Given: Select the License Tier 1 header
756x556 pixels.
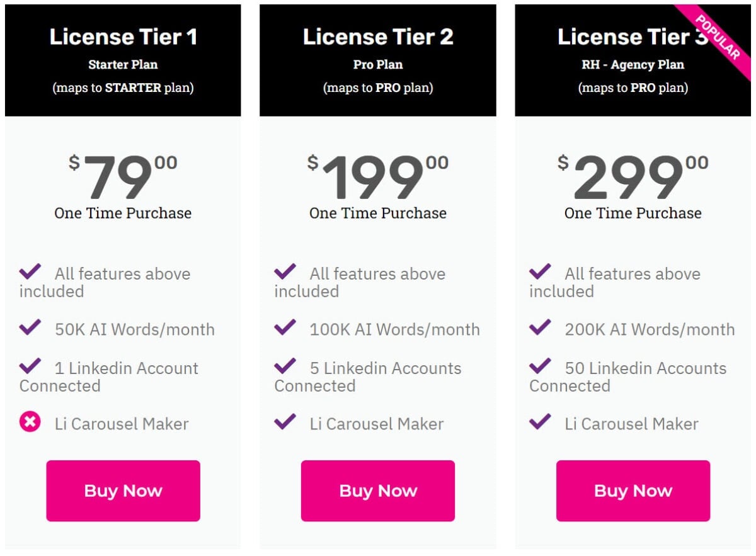Looking at the screenshot, I should pyautogui.click(x=123, y=37).
